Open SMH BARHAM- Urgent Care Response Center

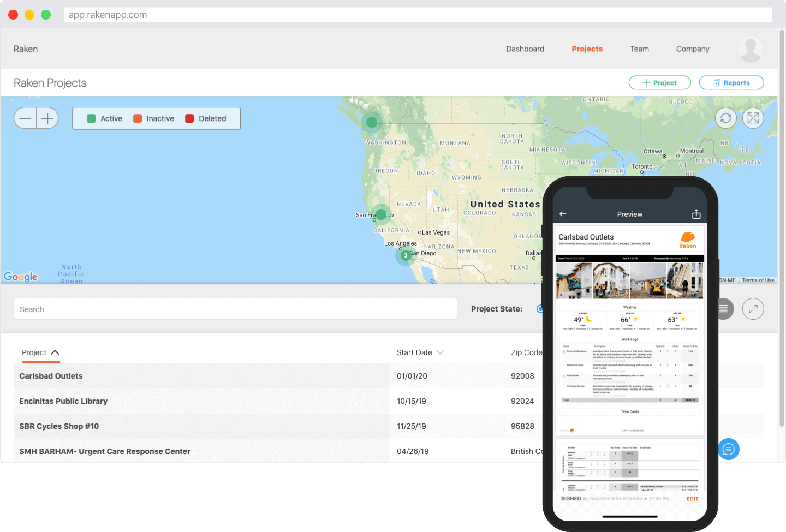click(x=105, y=451)
